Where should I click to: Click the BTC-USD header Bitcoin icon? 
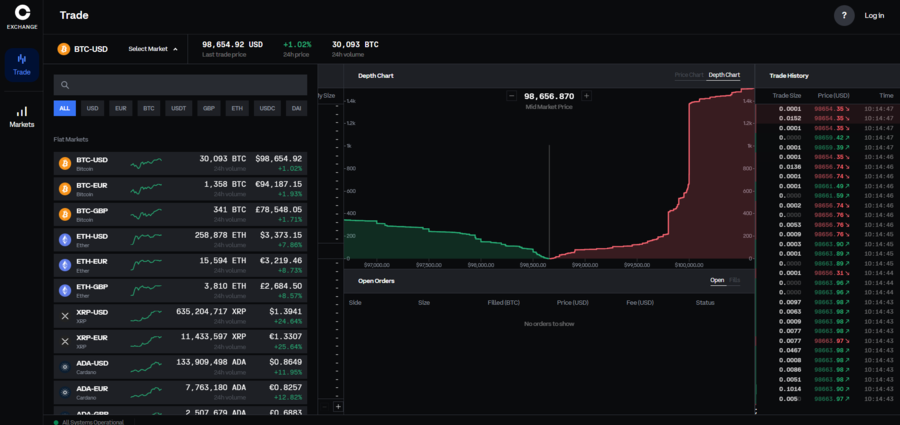[64, 49]
